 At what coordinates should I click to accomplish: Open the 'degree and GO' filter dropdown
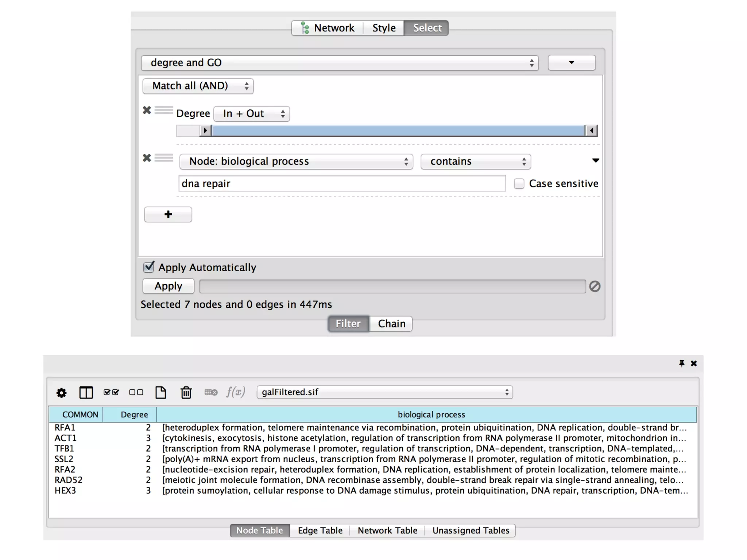(x=340, y=63)
